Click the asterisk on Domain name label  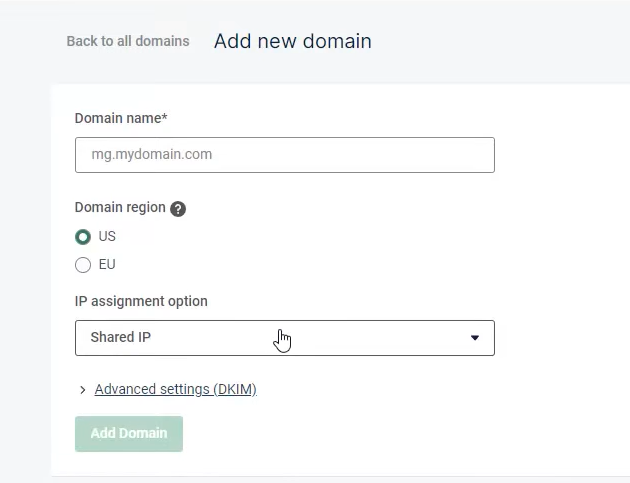164,117
